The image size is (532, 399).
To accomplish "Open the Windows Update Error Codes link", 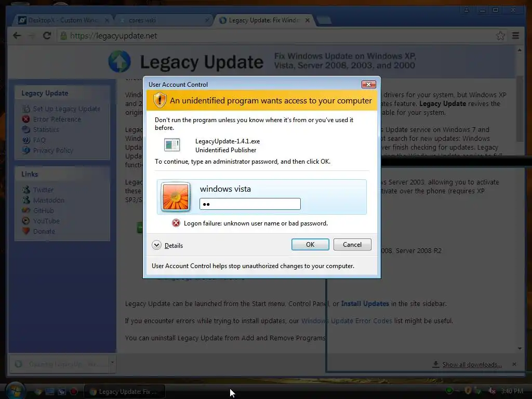I will point(347,321).
